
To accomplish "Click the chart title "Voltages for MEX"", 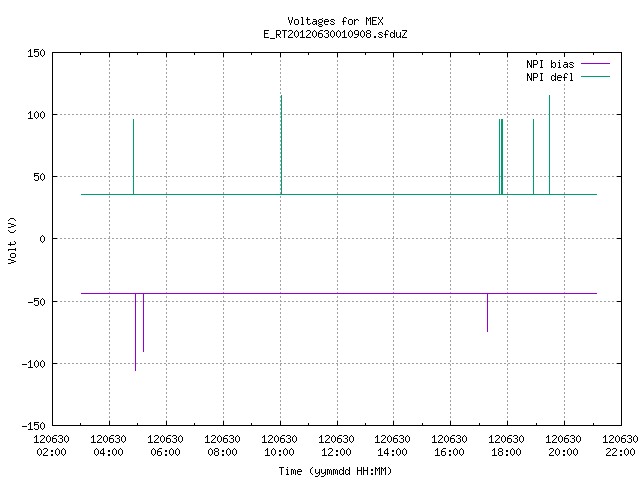I will tap(335, 21).
